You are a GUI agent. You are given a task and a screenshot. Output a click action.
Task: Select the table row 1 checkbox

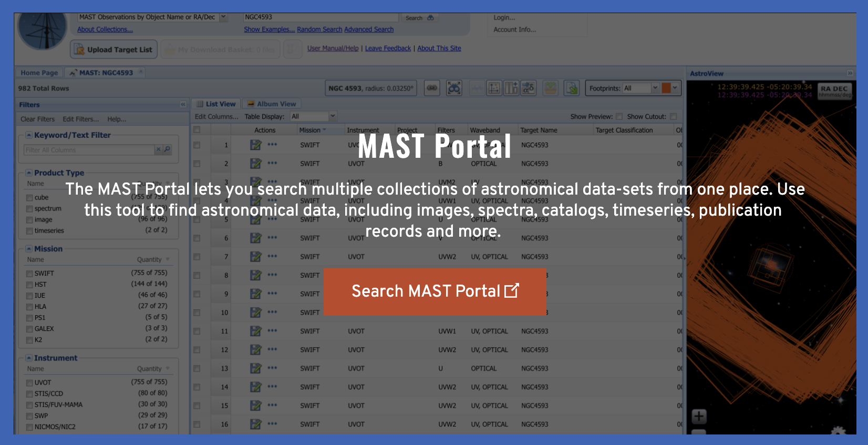(x=197, y=145)
